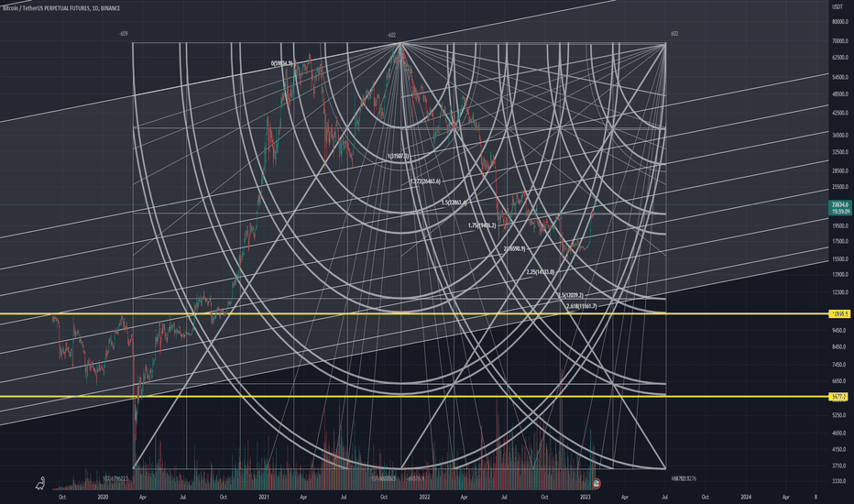854x504 pixels.
Task: Click the 70000.0 price axis label
Action: 840,41
